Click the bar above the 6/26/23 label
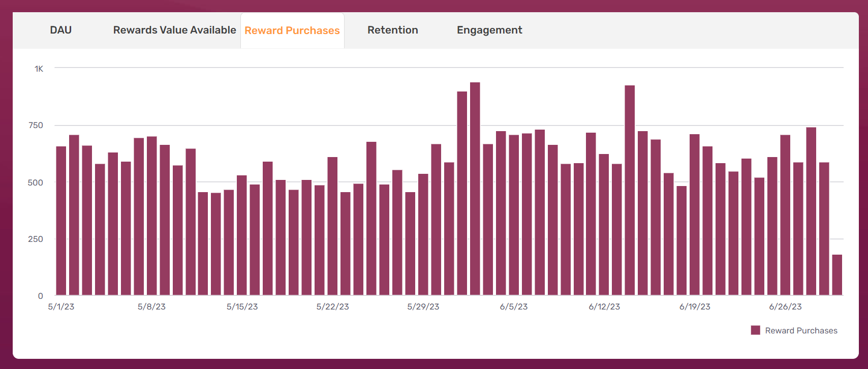868x369 pixels. [785, 214]
